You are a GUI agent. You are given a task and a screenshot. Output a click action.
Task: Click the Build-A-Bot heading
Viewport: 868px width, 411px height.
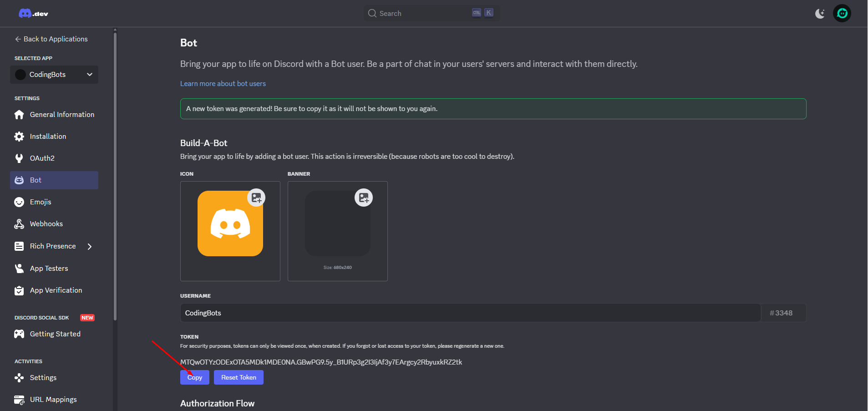[203, 143]
